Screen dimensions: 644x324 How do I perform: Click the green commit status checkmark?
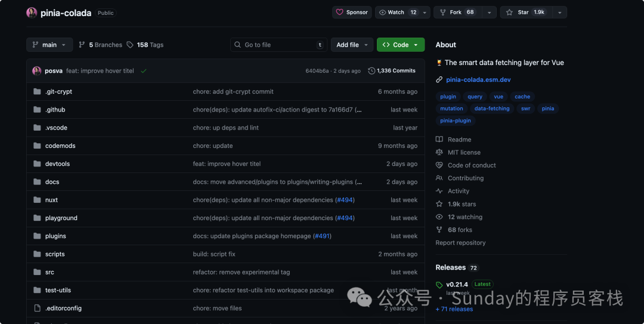point(143,71)
